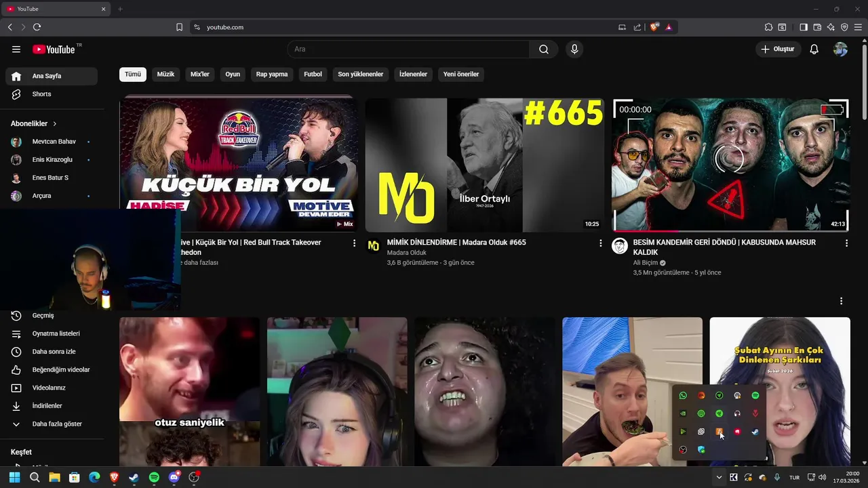Open the Brave Wallet icon

click(817, 27)
